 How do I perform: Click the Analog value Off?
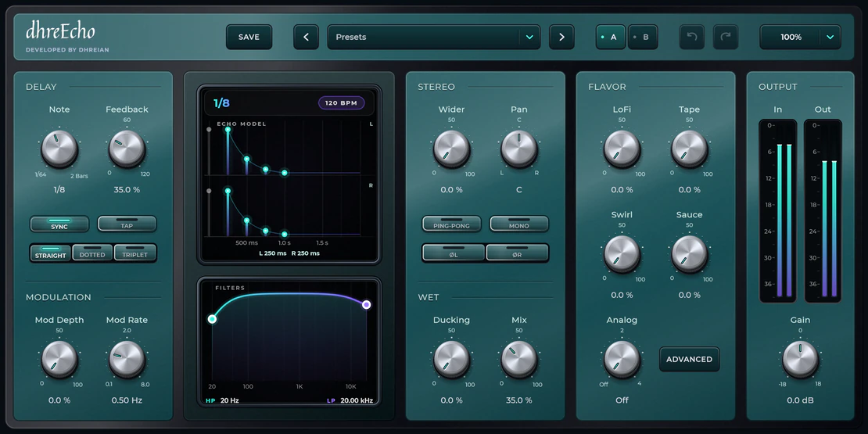point(622,400)
